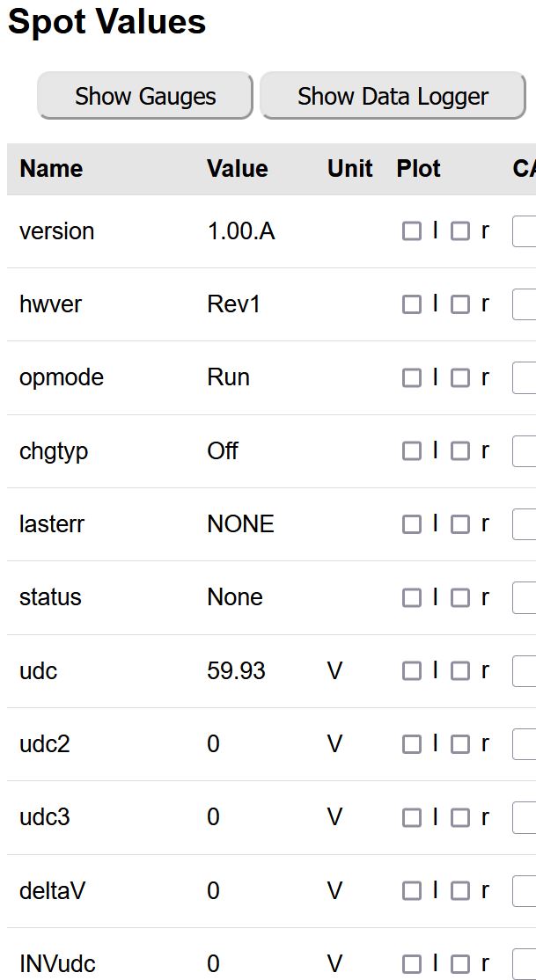Viewport: 536px width, 980px height.
Task: Click the Value column header
Action: (238, 169)
